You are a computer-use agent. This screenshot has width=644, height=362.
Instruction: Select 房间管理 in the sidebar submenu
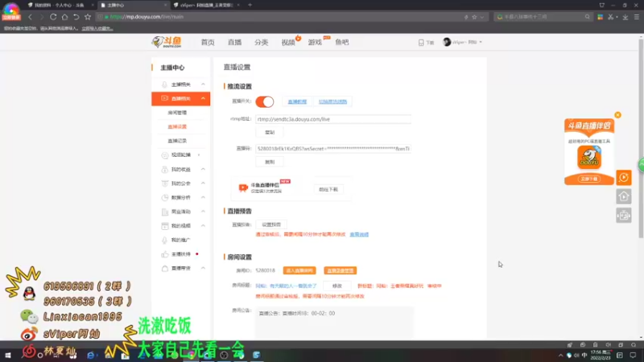(x=177, y=113)
